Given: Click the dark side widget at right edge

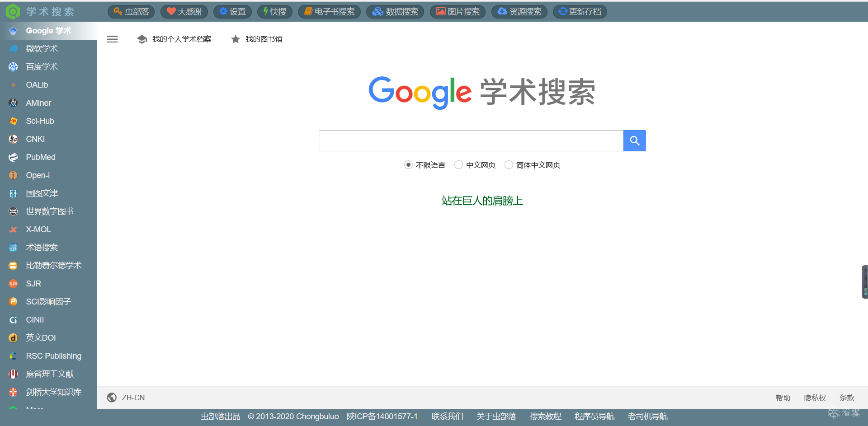Looking at the screenshot, I should coord(865,282).
